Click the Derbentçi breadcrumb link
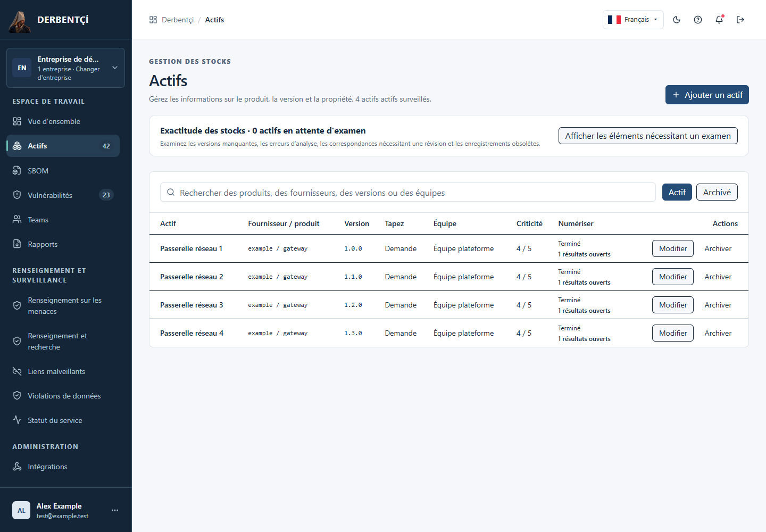766x532 pixels. tap(178, 20)
